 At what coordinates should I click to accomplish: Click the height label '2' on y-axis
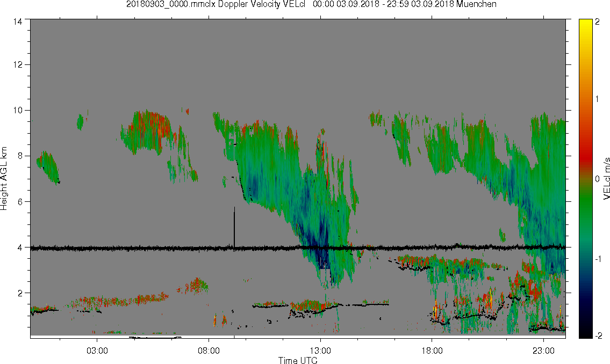click(20, 293)
